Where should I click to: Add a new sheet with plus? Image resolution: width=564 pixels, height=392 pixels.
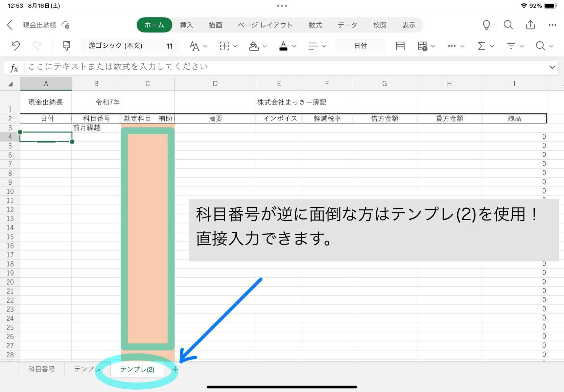[x=175, y=369]
